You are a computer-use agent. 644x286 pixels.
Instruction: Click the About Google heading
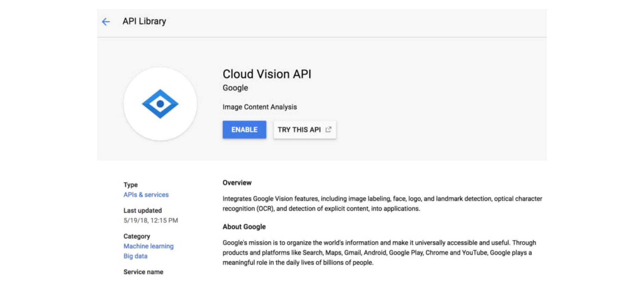244,227
